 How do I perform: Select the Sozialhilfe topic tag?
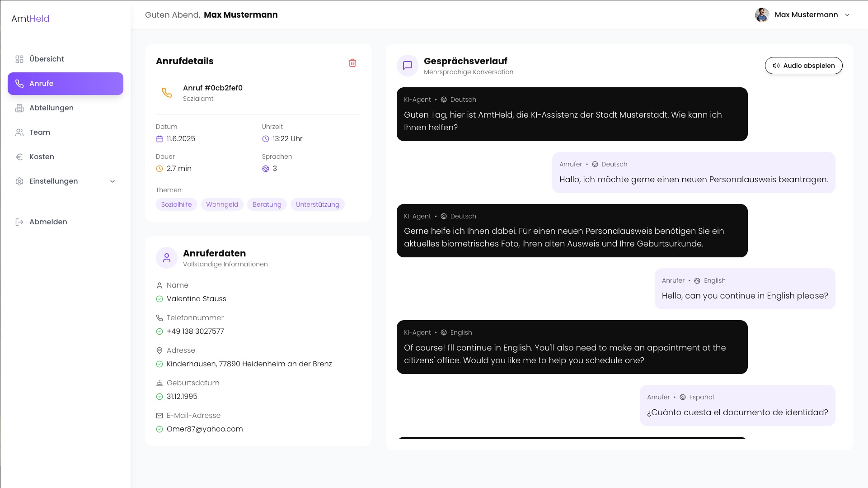pos(176,204)
